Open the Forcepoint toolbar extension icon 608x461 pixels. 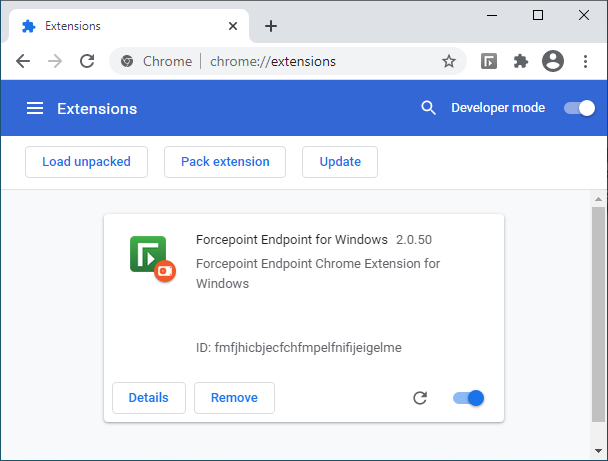click(489, 61)
